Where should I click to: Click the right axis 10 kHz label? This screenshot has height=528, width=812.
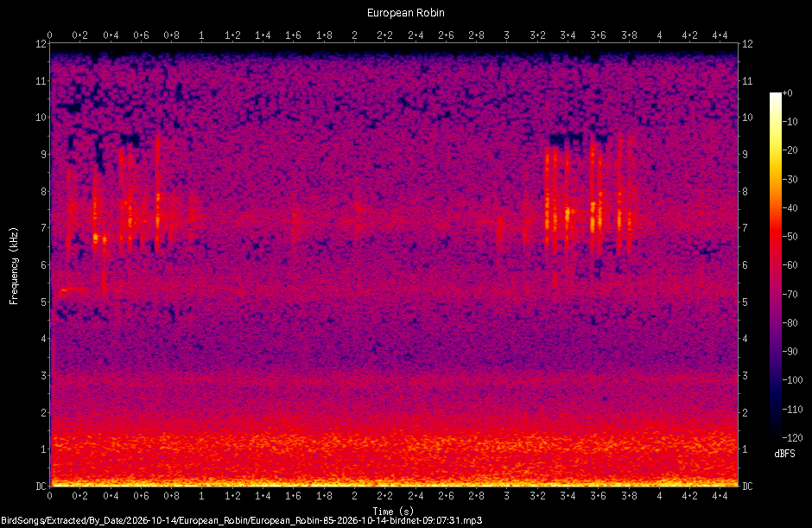pos(747,118)
